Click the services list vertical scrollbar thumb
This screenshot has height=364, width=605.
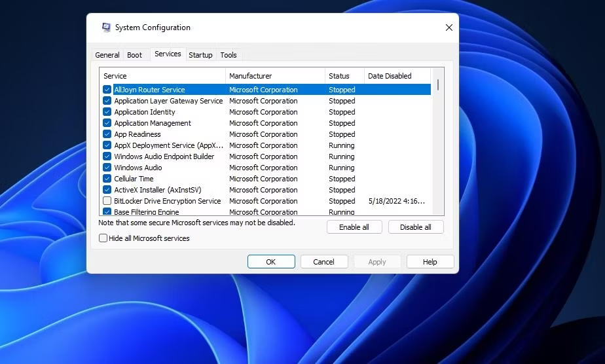(438, 84)
